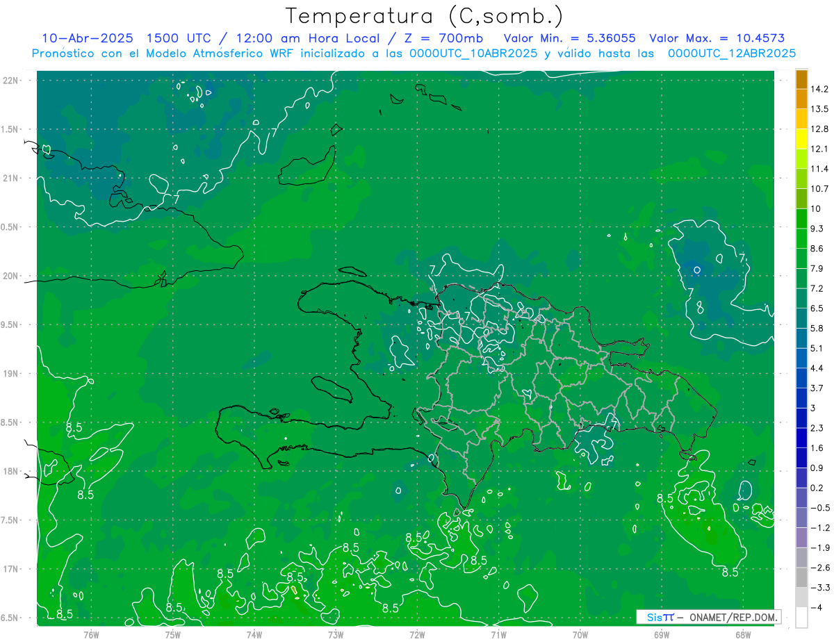Click the '22N' latitude label

tap(12, 81)
